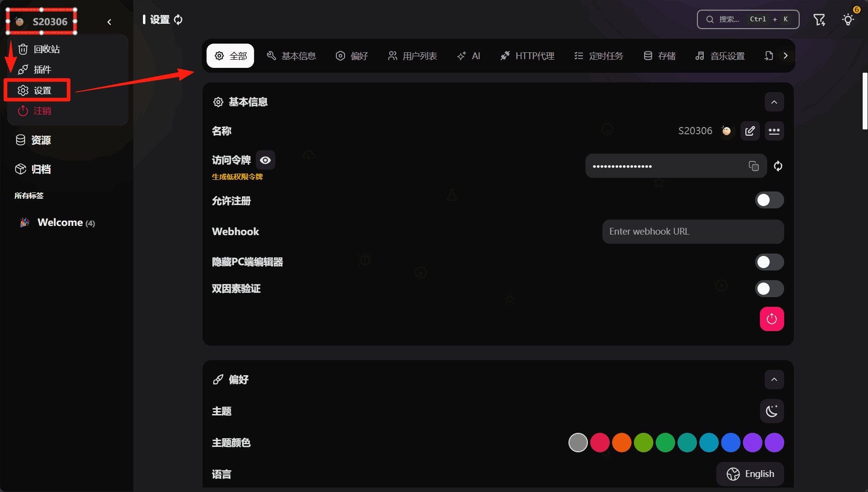Open the 回收站 menu item
This screenshot has height=492, width=868.
point(47,49)
